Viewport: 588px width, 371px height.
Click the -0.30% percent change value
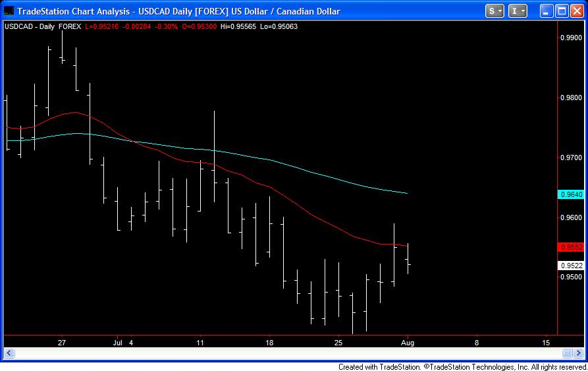pos(166,26)
